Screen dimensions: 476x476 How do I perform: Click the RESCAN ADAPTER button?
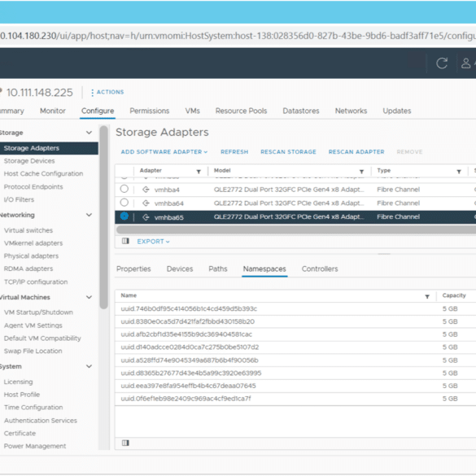click(x=356, y=152)
